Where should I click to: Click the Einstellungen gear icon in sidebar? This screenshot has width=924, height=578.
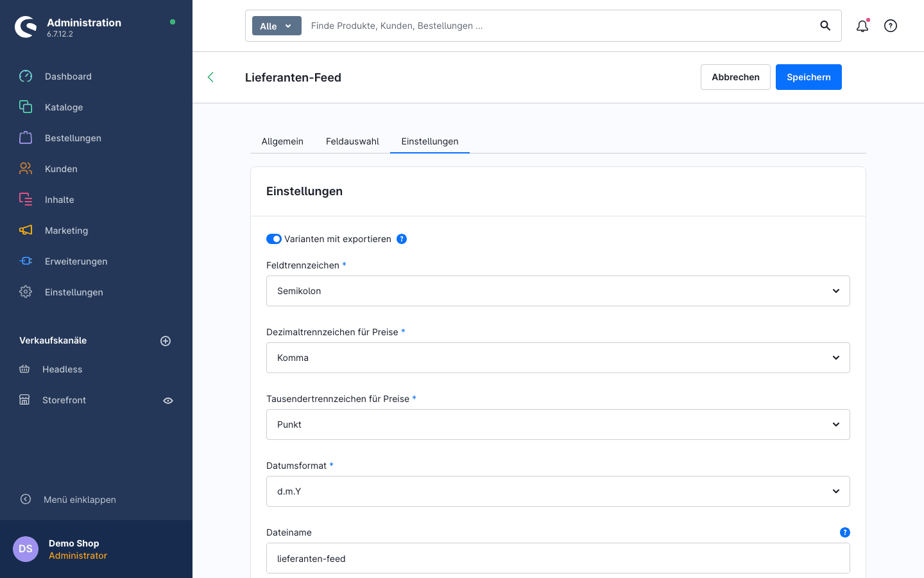point(26,292)
